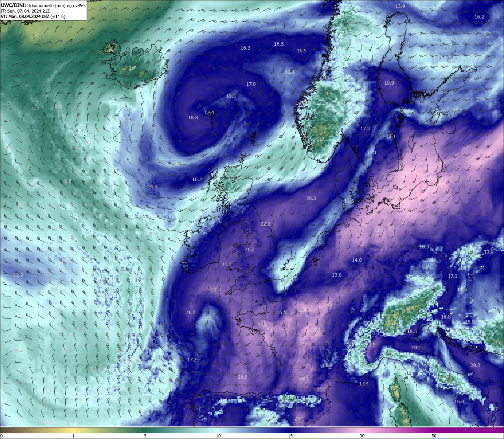
Task: Select the 25.1 value near the bottom edge
Action: [299, 419]
